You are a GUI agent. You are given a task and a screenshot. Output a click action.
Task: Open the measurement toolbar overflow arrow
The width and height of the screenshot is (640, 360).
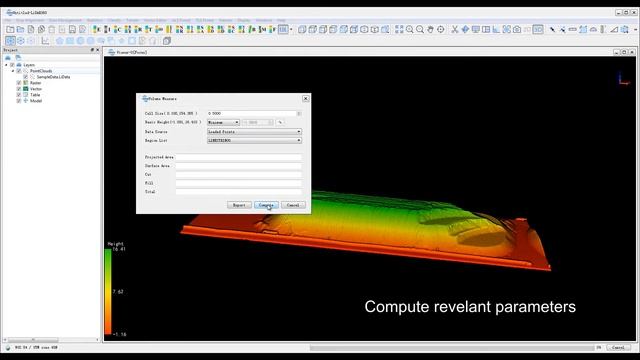point(635,29)
